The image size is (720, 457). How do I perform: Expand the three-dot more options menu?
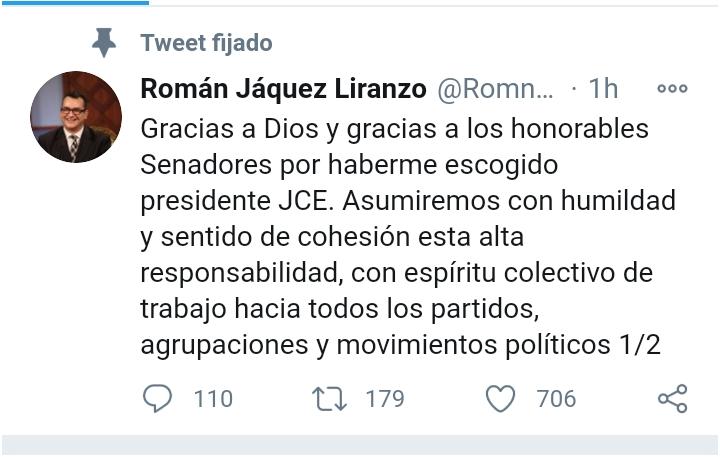672,88
